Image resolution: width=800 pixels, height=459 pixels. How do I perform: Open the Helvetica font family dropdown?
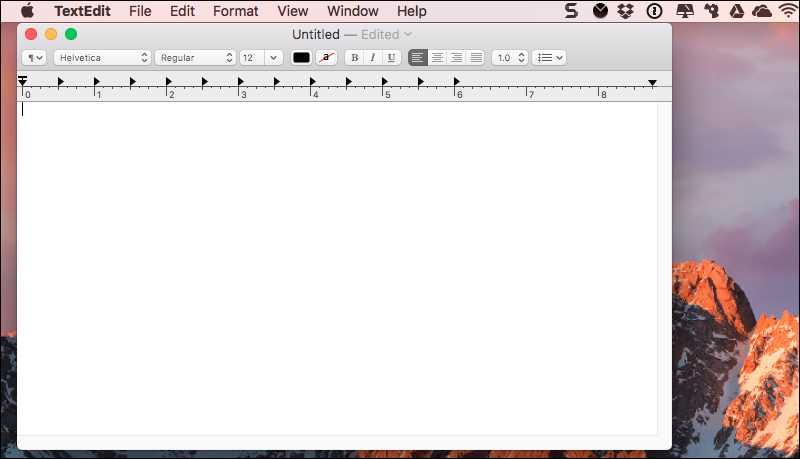tap(101, 58)
